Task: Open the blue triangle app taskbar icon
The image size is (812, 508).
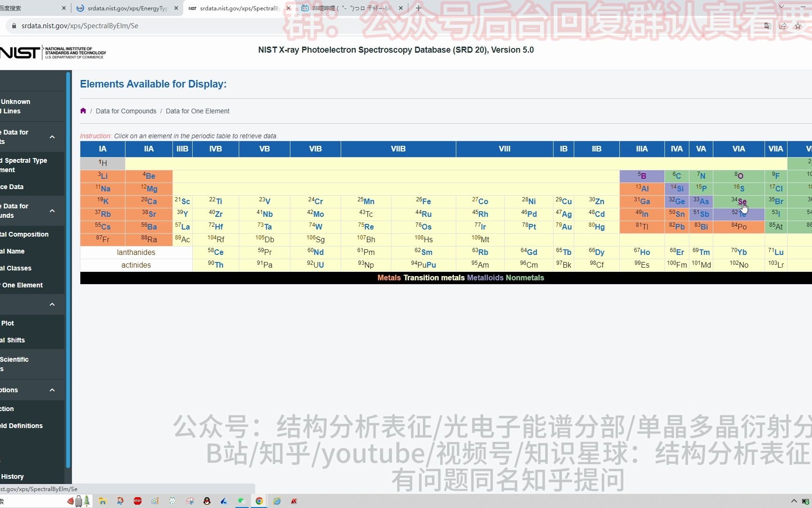Action: point(224,501)
